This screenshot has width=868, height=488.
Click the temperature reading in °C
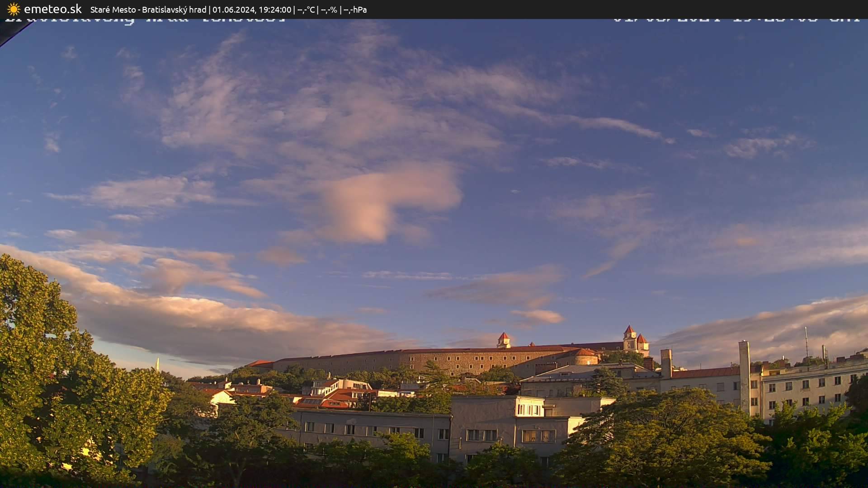306,9
